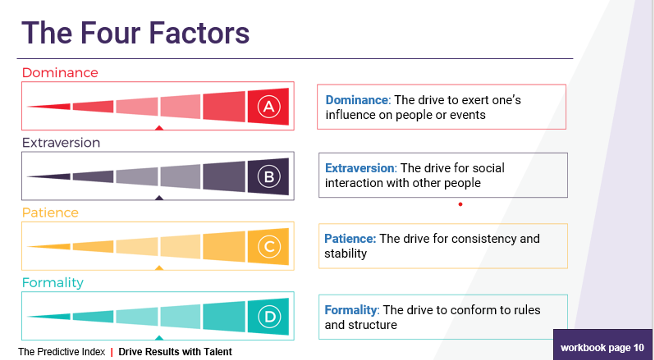Click the yellow Patience heading label

click(50, 213)
